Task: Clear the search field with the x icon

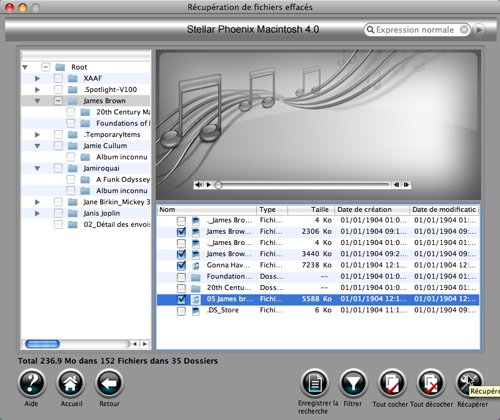Action: (464, 30)
